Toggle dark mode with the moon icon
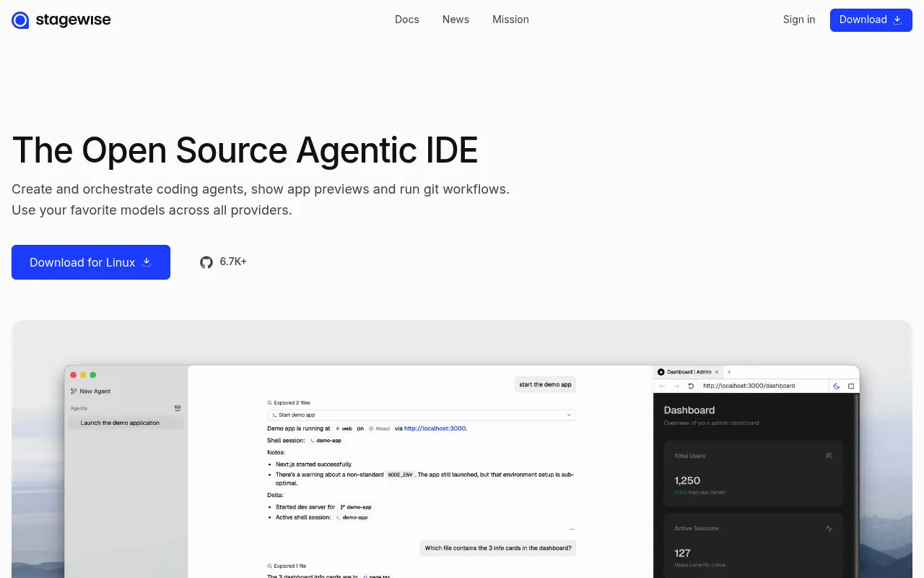Image resolution: width=924 pixels, height=578 pixels. pyautogui.click(x=837, y=386)
